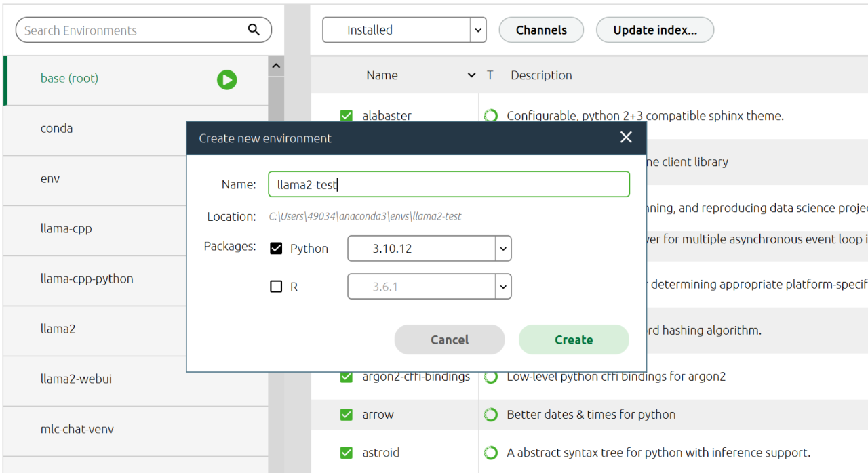Expand the Installed package filter dropdown
Image resolution: width=868 pixels, height=473 pixels.
point(478,30)
